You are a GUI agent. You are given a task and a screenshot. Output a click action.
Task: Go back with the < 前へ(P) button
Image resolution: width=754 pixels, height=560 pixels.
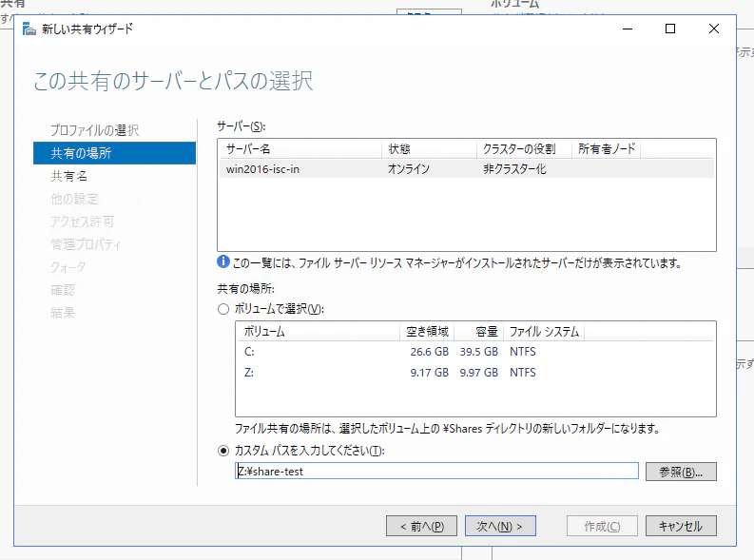point(422,526)
